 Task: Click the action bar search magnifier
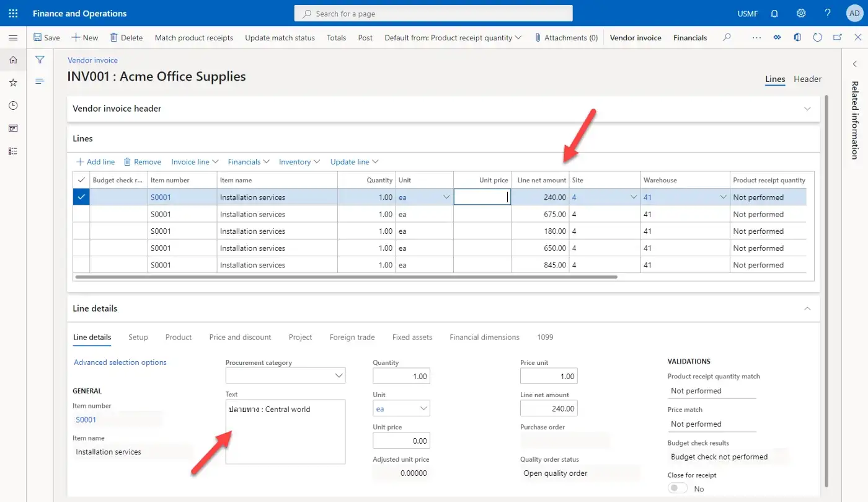727,38
